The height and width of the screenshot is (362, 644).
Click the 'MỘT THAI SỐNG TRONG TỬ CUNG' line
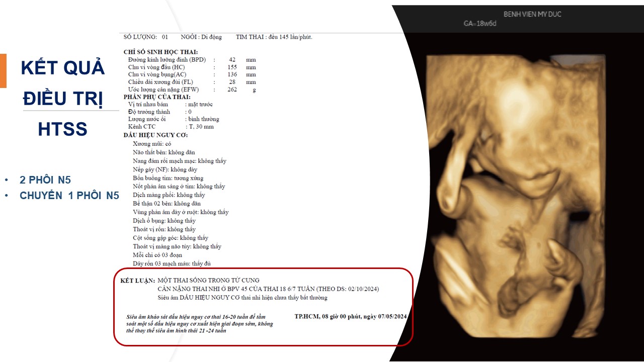tap(208, 280)
